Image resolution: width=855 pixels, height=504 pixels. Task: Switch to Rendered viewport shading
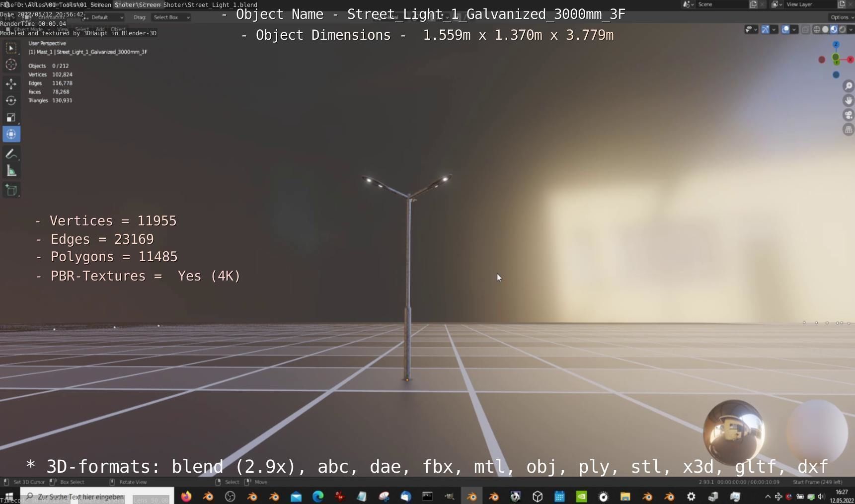[842, 30]
